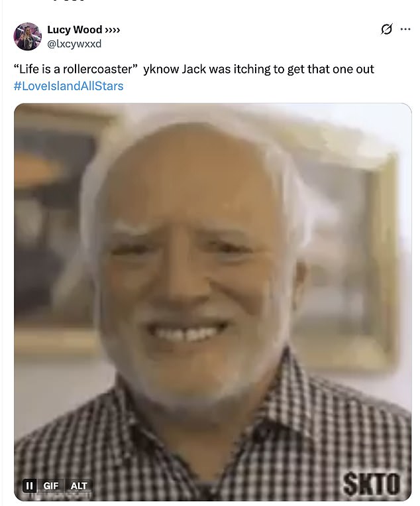Click the GIF badge on the media

[x=50, y=485]
